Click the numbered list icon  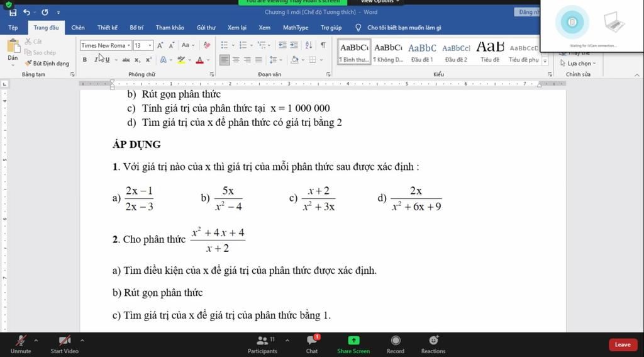[243, 45]
